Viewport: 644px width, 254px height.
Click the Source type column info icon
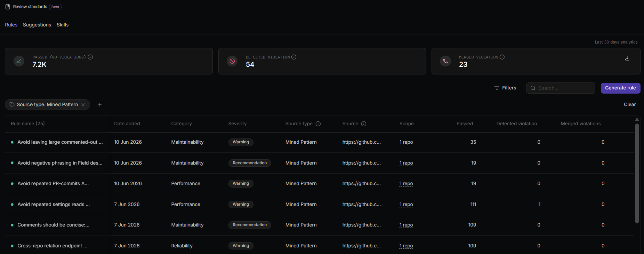(318, 124)
